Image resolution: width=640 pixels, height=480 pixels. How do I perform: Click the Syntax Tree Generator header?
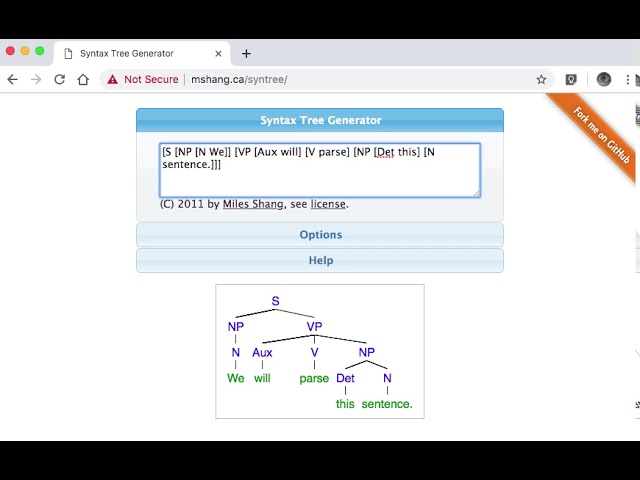[x=320, y=120]
